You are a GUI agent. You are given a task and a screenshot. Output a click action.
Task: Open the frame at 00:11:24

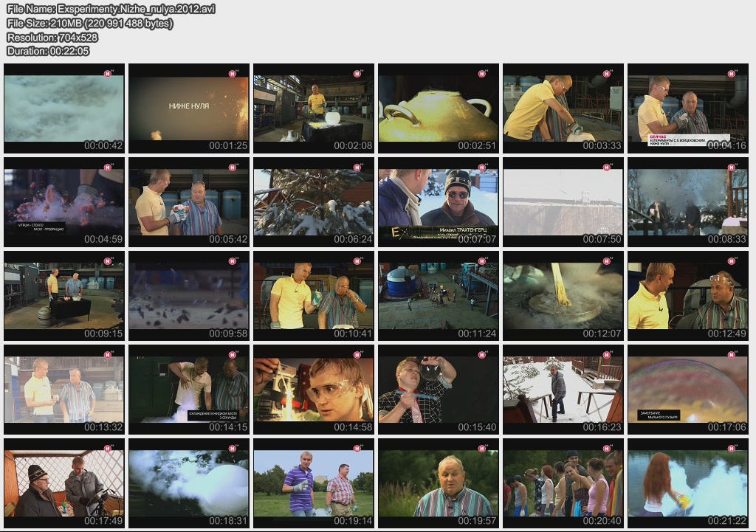439,295
